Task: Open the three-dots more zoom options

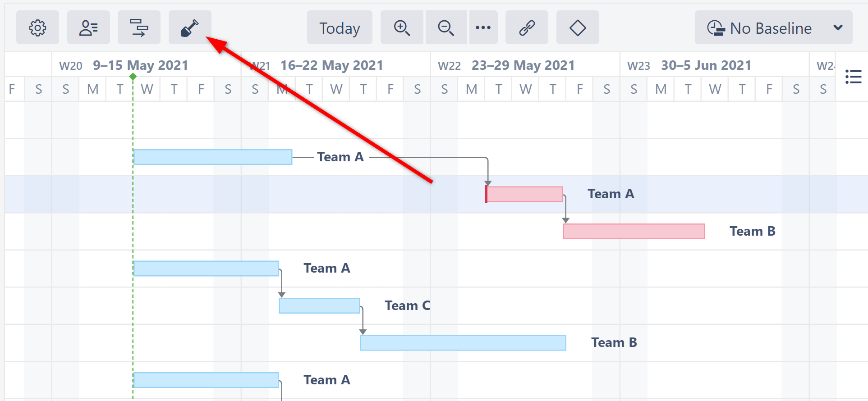Action: pos(483,28)
